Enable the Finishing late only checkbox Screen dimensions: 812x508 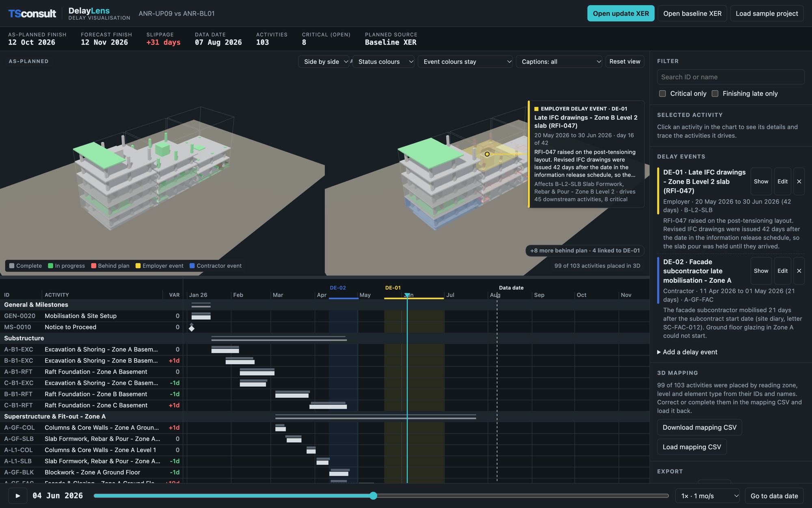pyautogui.click(x=715, y=93)
